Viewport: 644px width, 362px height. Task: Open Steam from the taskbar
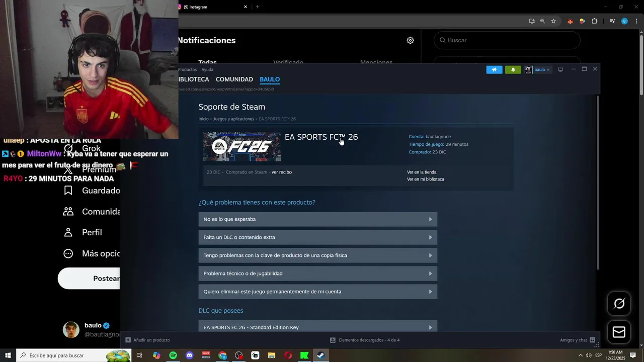point(320,355)
